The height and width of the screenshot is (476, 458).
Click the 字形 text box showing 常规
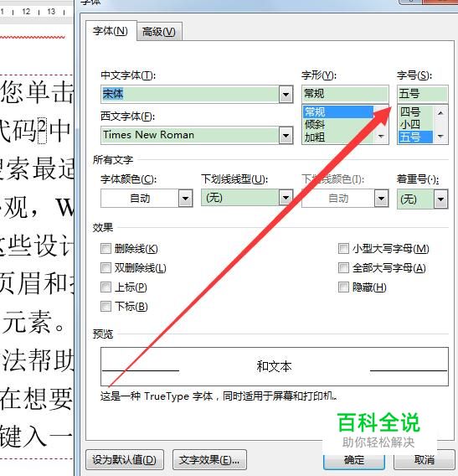(x=345, y=94)
